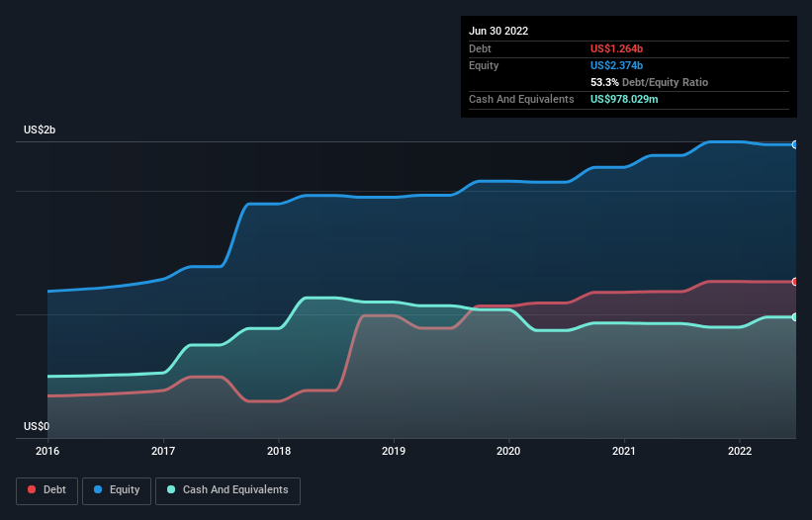Image resolution: width=812 pixels, height=520 pixels.
Task: Click the Cash And Equivalents tooltip label
Action: (x=521, y=99)
